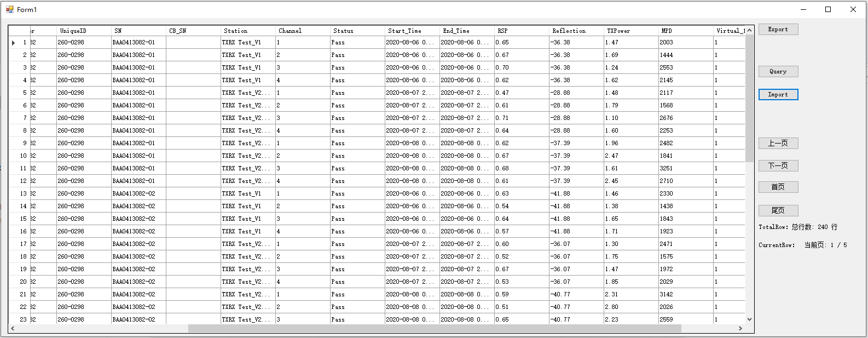The height and width of the screenshot is (338, 868).
Task: Click the Station column header
Action: pos(248,31)
